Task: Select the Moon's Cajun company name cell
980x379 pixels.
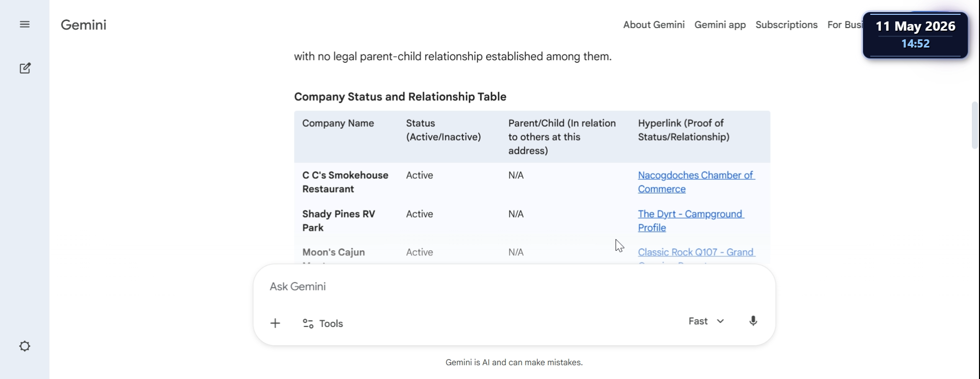Action: point(333,252)
